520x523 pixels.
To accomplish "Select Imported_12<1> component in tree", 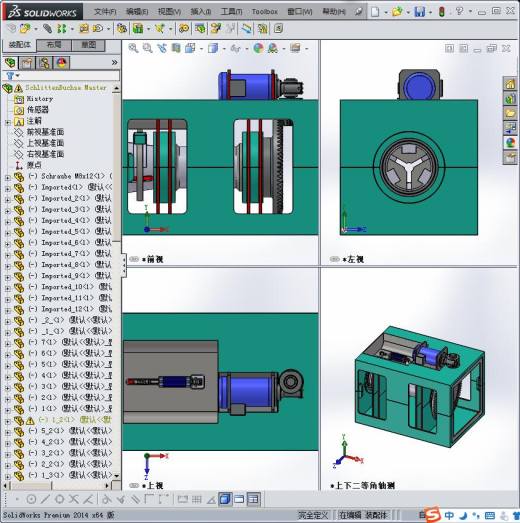I will click(68, 309).
